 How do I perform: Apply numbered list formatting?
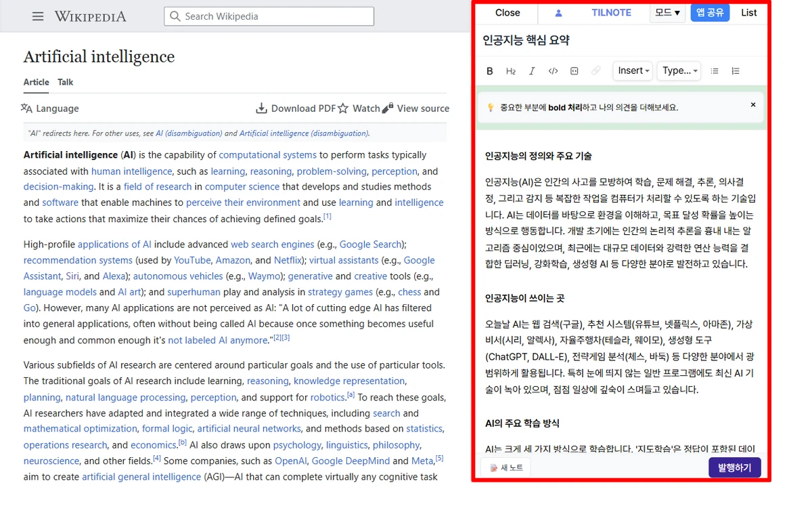tap(736, 71)
